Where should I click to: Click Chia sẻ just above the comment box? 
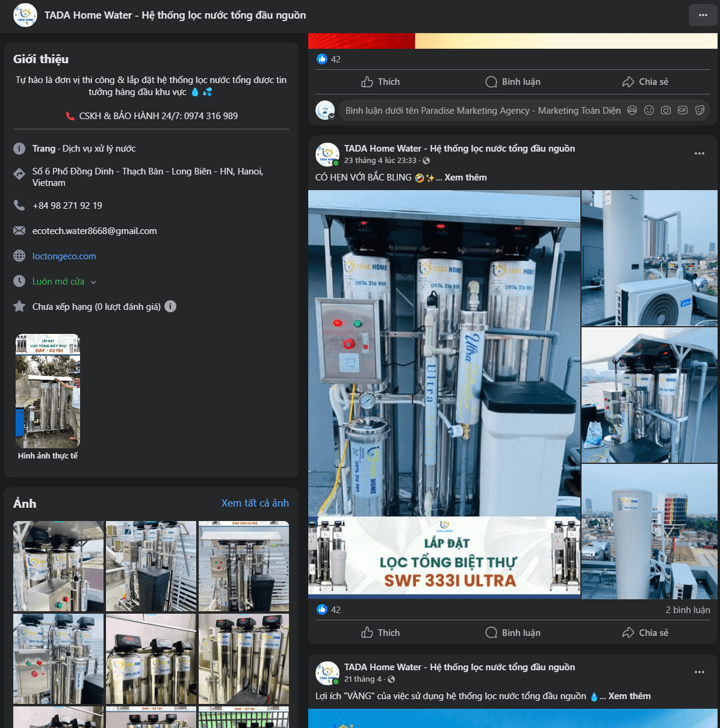(645, 82)
